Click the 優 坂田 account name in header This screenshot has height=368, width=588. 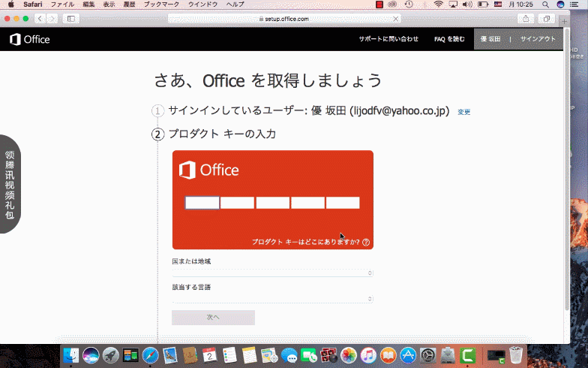click(x=490, y=39)
